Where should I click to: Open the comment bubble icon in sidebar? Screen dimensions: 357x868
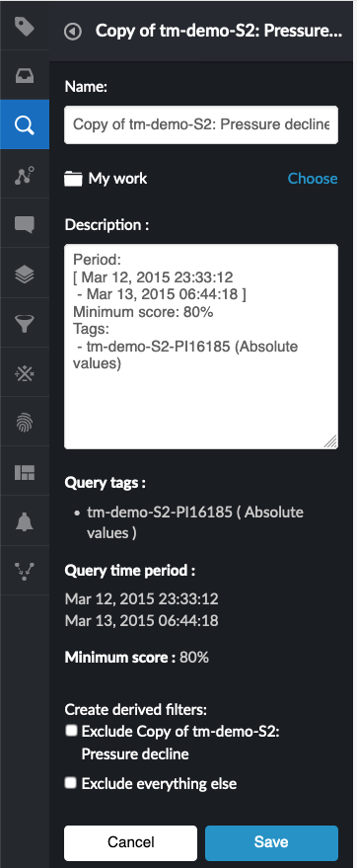[x=25, y=223]
